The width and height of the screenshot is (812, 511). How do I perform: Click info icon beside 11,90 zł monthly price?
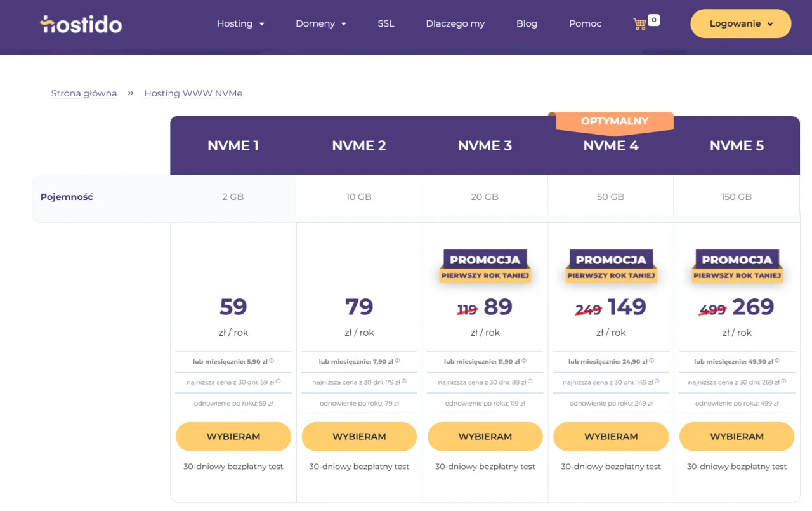point(525,361)
